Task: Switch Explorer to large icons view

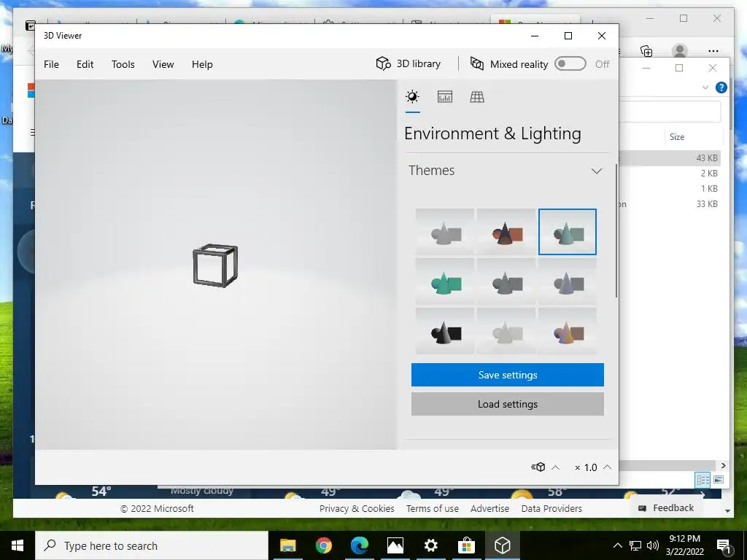Action: tap(719, 480)
